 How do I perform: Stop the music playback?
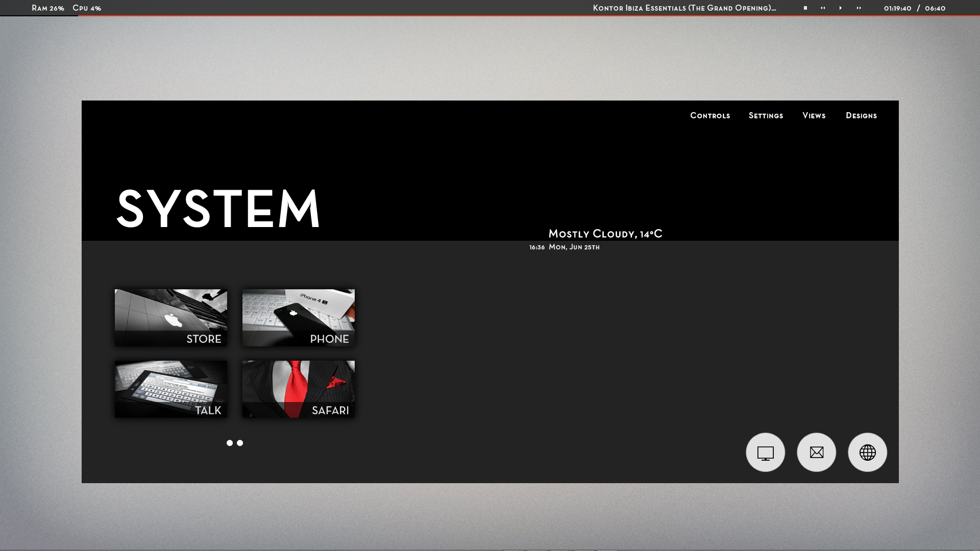click(805, 8)
